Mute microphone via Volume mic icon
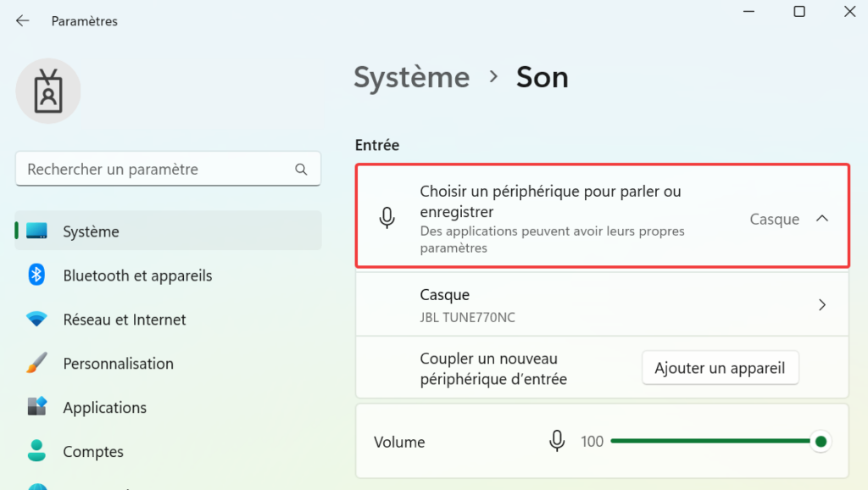Viewport: 868px width, 490px height. point(557,441)
